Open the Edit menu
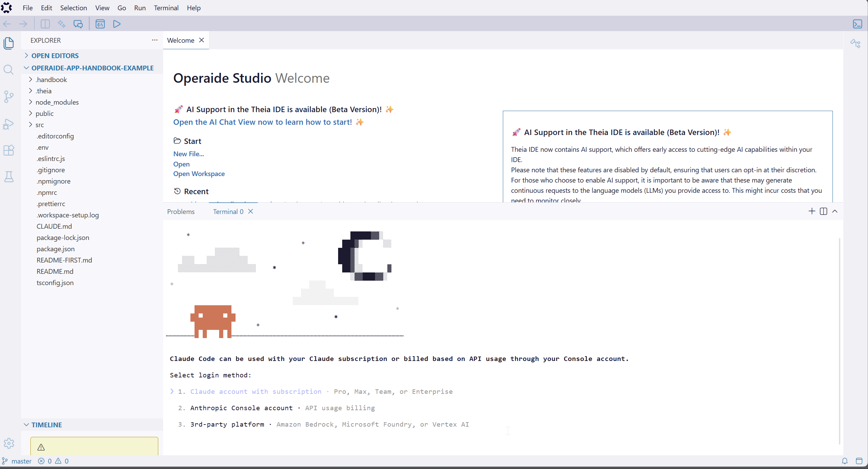The width and height of the screenshot is (868, 469). pos(46,8)
